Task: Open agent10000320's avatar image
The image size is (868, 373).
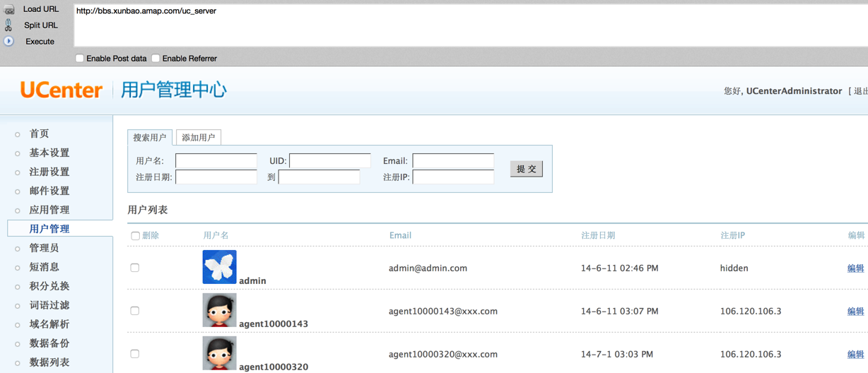Action: click(x=219, y=353)
